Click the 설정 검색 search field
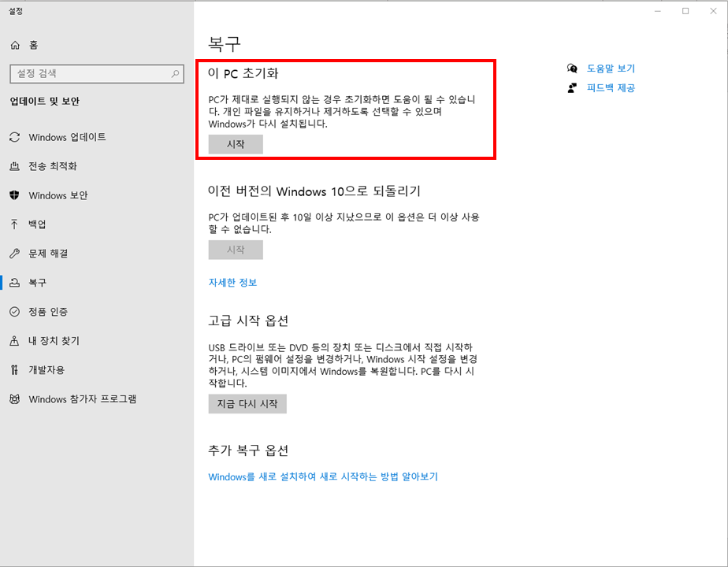 point(97,74)
